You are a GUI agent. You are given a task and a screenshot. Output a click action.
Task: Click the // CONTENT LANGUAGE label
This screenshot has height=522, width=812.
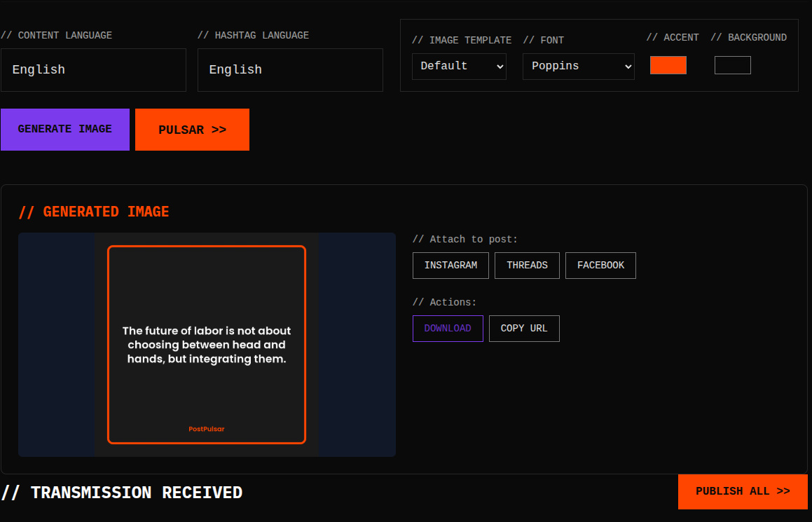57,35
